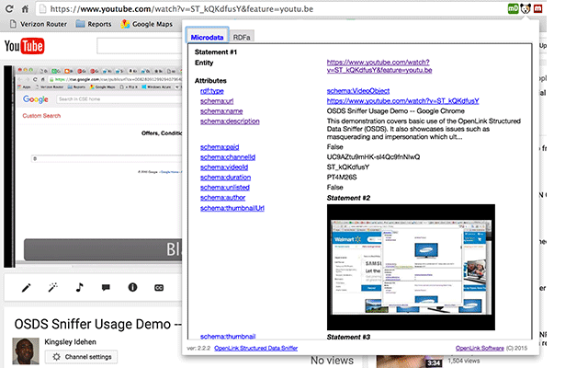Image resolution: width=588 pixels, height=368 pixels.
Task: Open the Verizon Router bookmark
Action: click(x=39, y=24)
